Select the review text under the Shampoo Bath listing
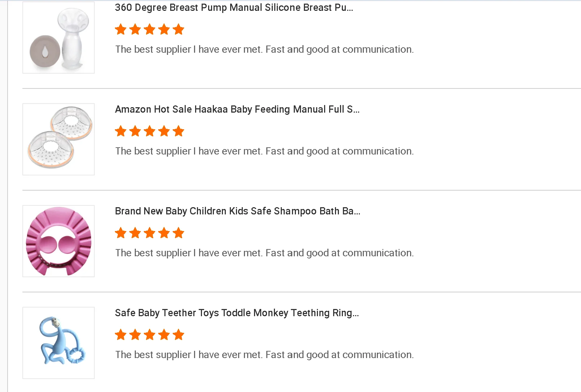The width and height of the screenshot is (581, 392). tap(264, 253)
